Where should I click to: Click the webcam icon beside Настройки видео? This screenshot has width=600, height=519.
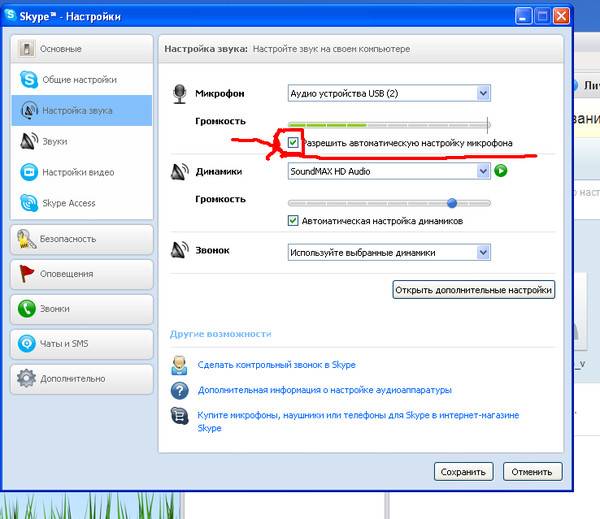(x=29, y=172)
